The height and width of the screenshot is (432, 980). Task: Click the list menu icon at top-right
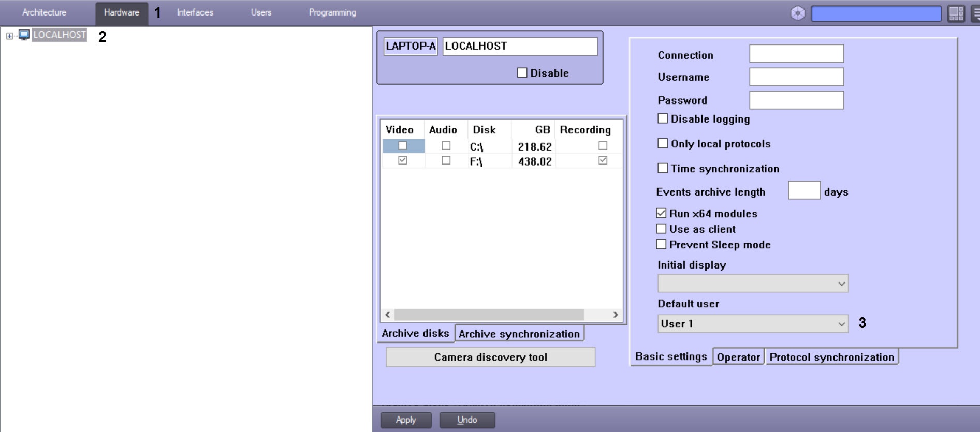coord(975,13)
